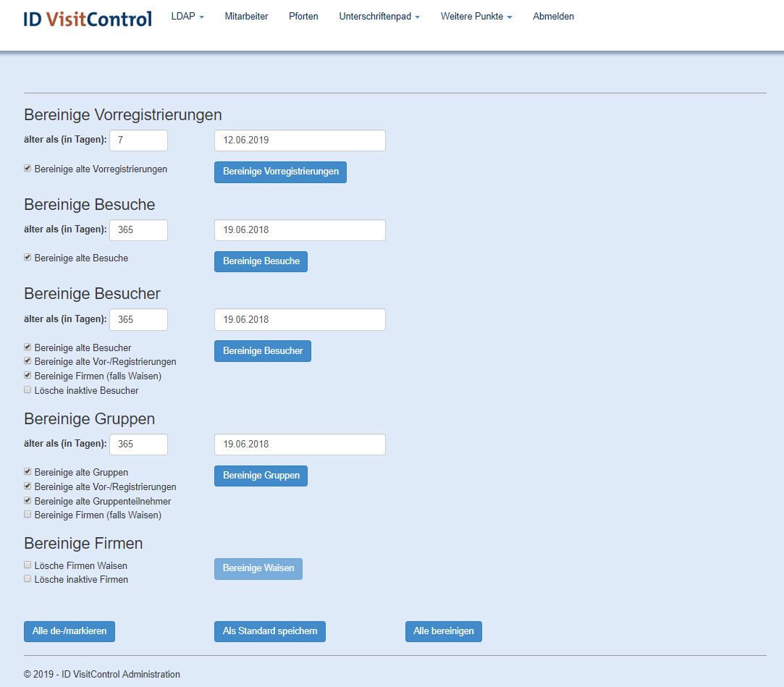
Task: Check Lösche Firmen Waisen option
Action: [28, 565]
